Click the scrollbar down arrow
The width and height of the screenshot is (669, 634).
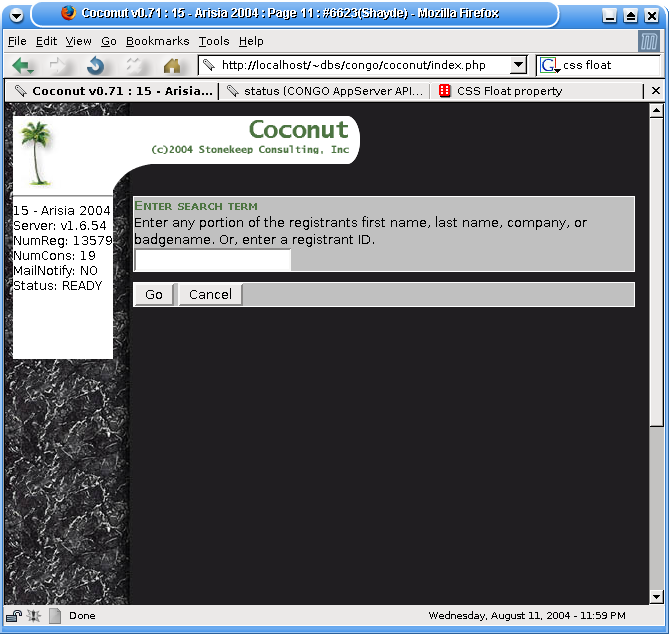(x=656, y=596)
